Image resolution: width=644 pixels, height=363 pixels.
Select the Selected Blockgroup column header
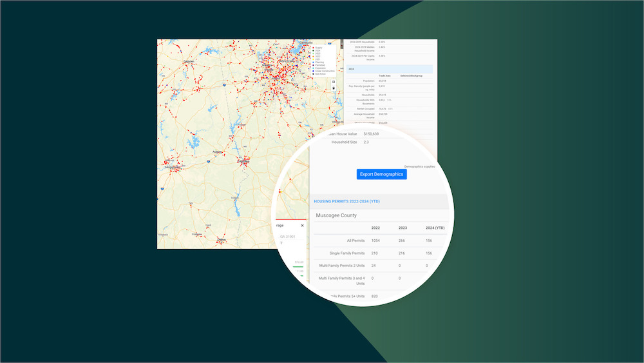[412, 75]
